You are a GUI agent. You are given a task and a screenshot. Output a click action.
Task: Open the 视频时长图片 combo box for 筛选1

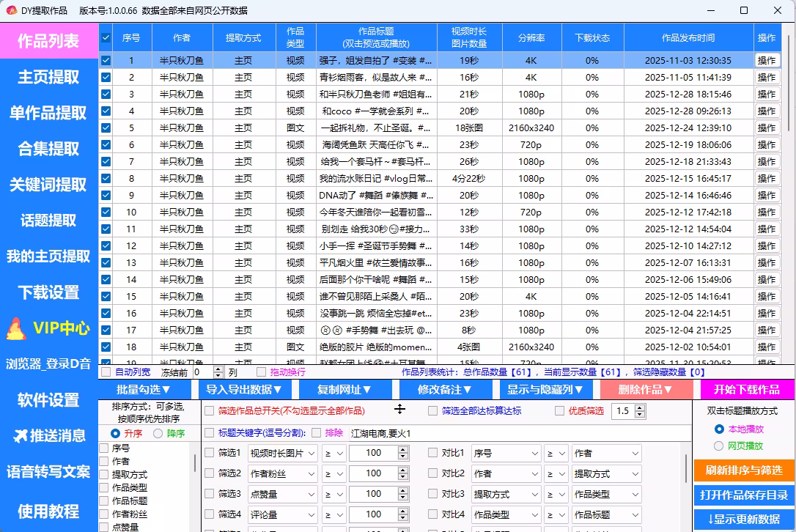[x=283, y=453]
